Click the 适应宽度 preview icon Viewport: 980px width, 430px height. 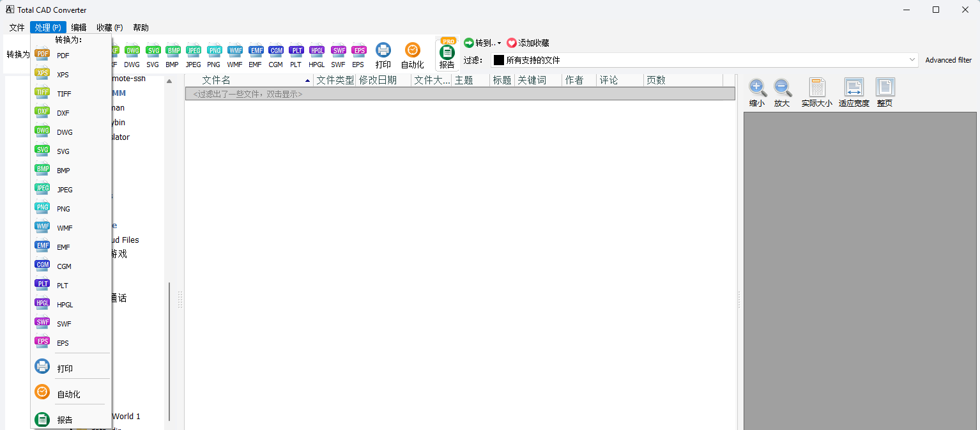point(854,93)
